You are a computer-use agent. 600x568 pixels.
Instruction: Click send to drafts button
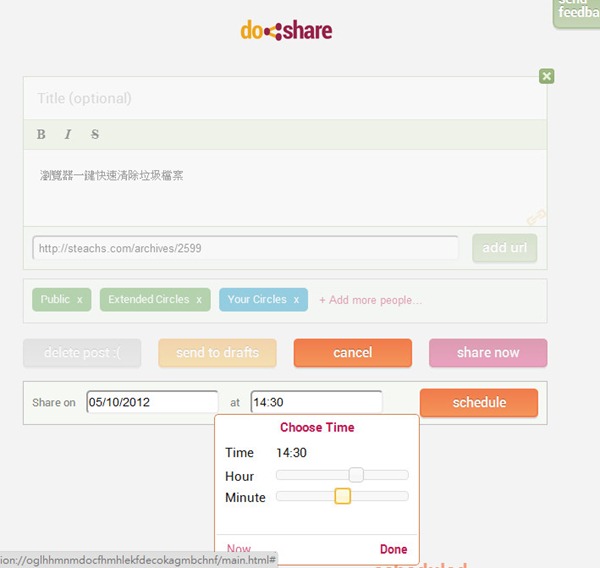coord(217,353)
